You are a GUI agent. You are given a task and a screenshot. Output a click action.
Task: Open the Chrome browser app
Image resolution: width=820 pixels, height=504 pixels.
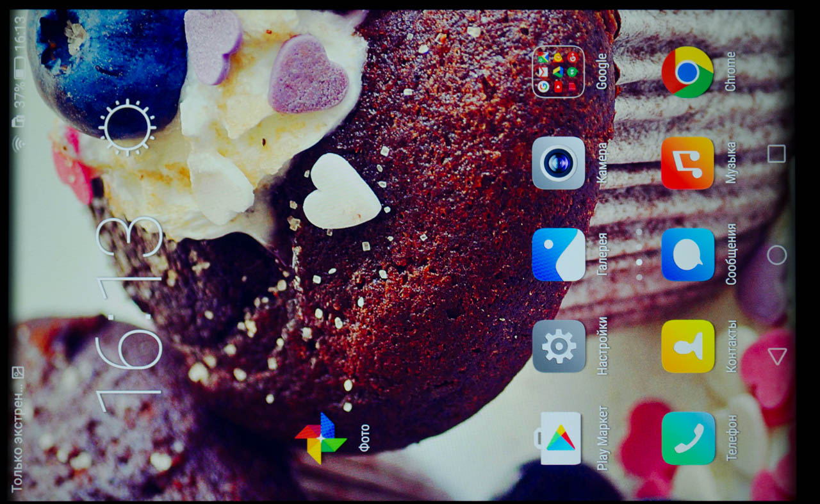coord(687,72)
